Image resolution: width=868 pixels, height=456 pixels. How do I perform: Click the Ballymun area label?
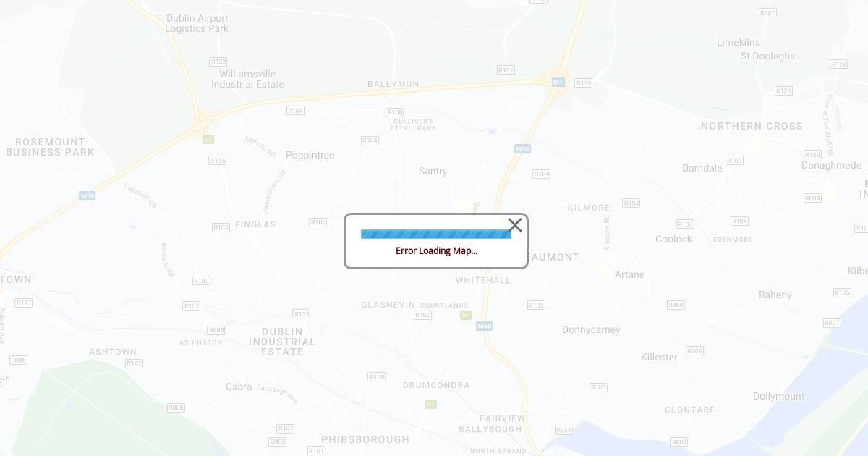pos(393,84)
